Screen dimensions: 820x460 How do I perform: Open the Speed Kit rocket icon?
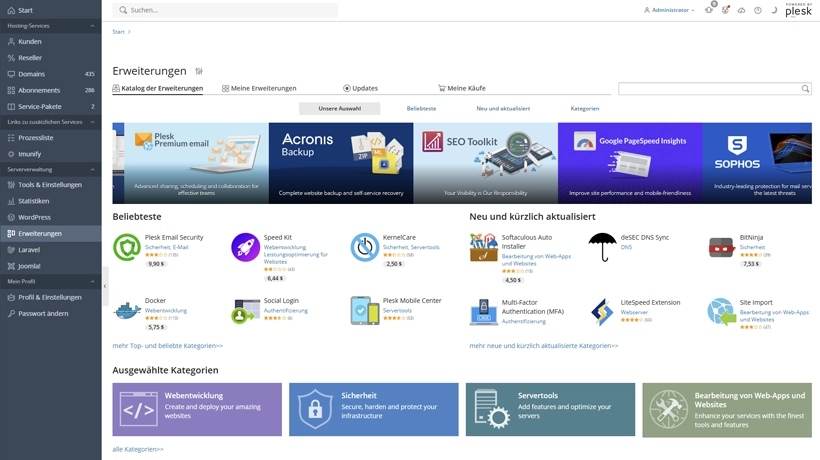[x=245, y=247]
